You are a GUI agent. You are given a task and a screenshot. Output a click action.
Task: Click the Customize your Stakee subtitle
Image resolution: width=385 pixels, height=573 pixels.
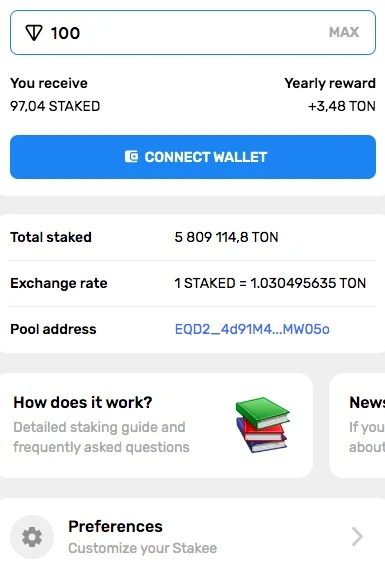[x=142, y=548]
